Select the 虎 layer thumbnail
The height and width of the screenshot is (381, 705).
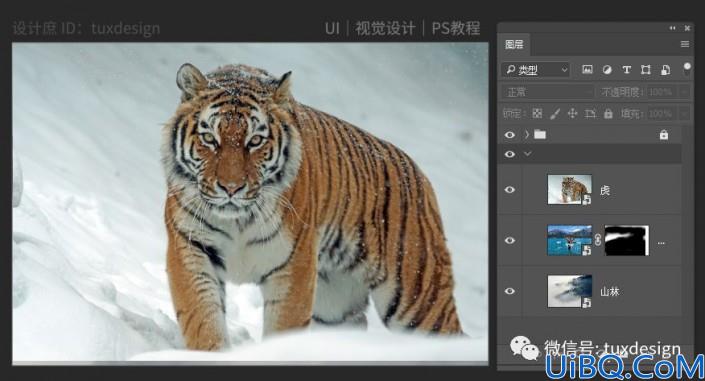tap(569, 189)
